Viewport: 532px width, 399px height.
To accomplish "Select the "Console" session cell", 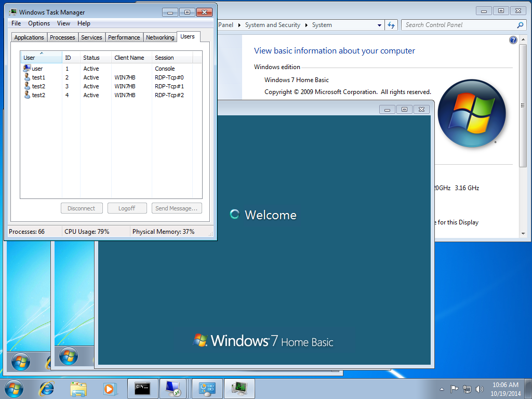I will (x=165, y=69).
